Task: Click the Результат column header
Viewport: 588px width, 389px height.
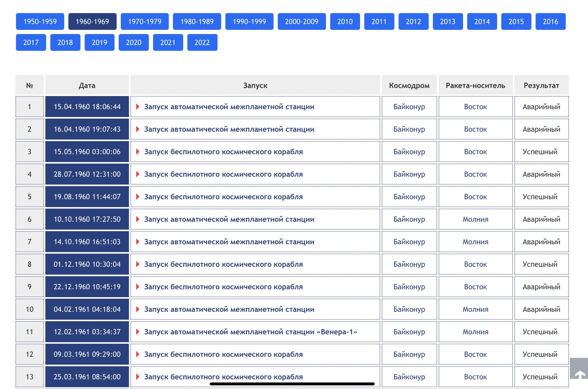Action: coord(541,85)
